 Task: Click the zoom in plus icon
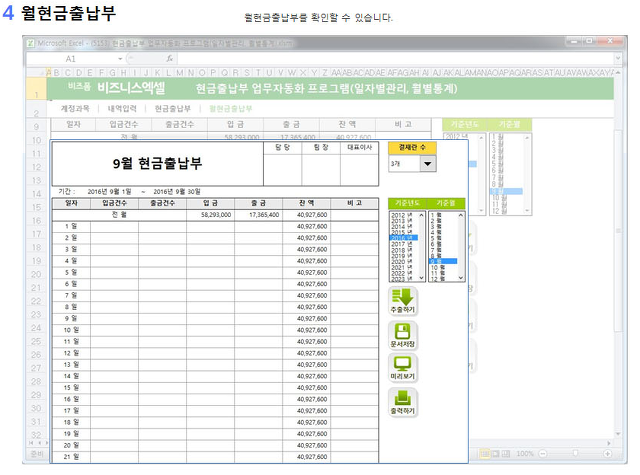[x=607, y=453]
